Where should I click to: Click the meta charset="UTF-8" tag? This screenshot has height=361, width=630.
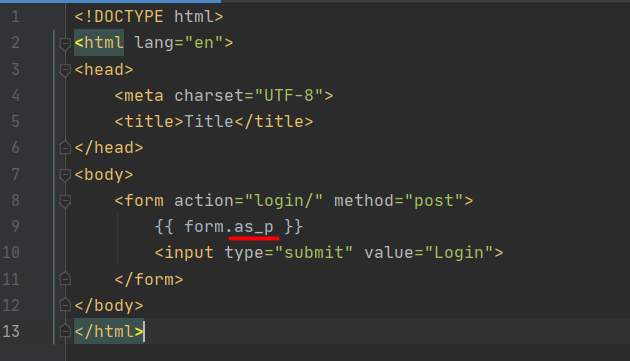pyautogui.click(x=224, y=96)
